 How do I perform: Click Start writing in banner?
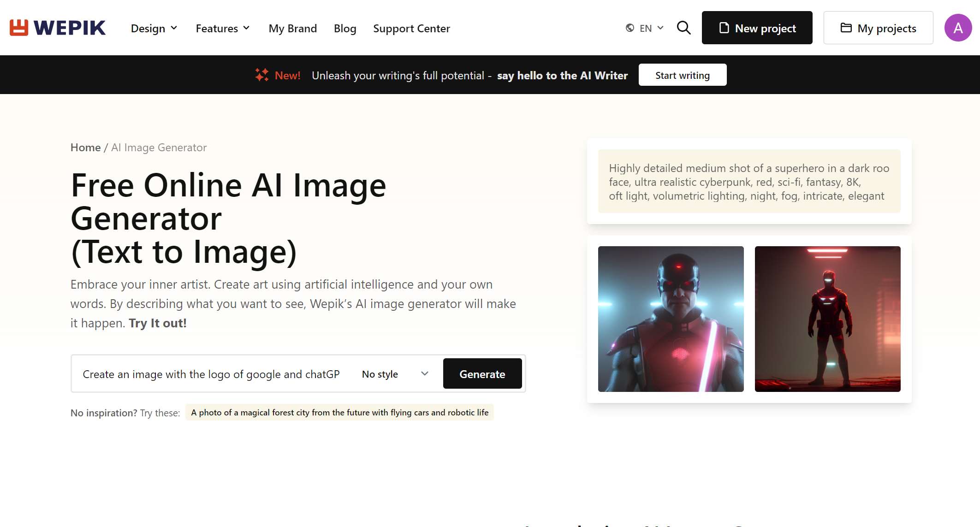682,75
